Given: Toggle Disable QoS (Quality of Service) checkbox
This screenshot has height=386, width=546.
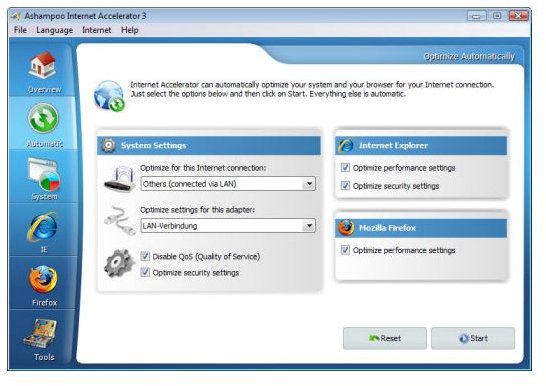Looking at the screenshot, I should 145,256.
